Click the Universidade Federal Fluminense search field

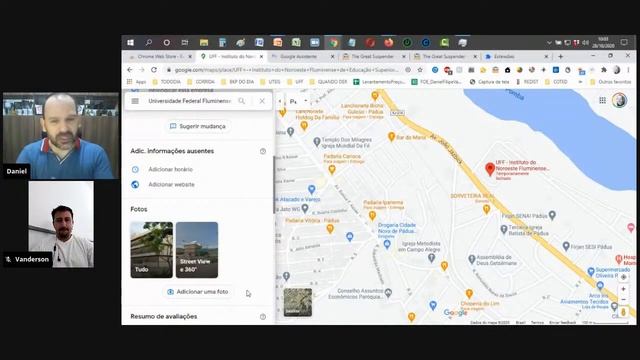click(x=189, y=101)
